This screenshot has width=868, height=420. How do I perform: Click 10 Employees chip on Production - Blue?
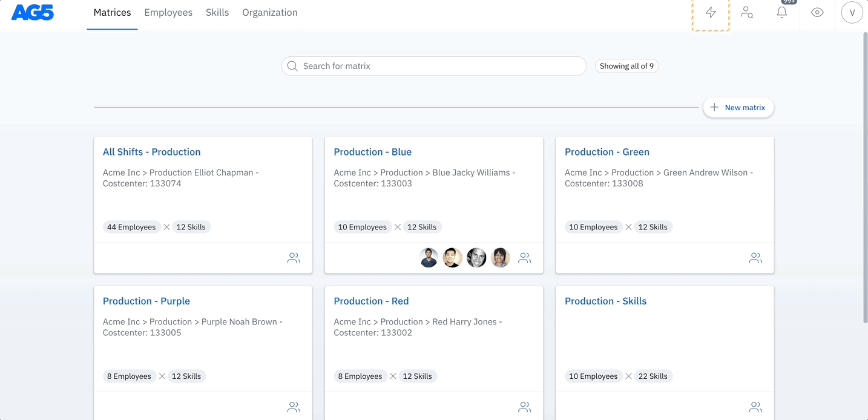click(363, 227)
